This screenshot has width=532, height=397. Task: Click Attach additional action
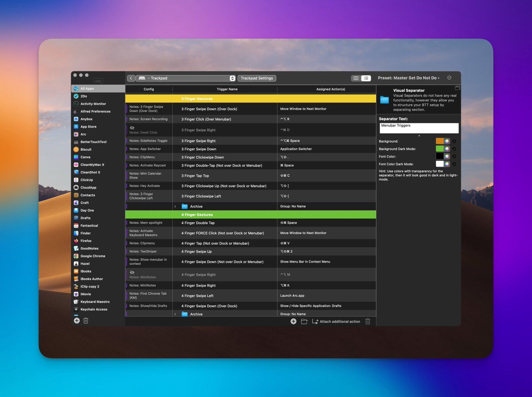[336, 321]
